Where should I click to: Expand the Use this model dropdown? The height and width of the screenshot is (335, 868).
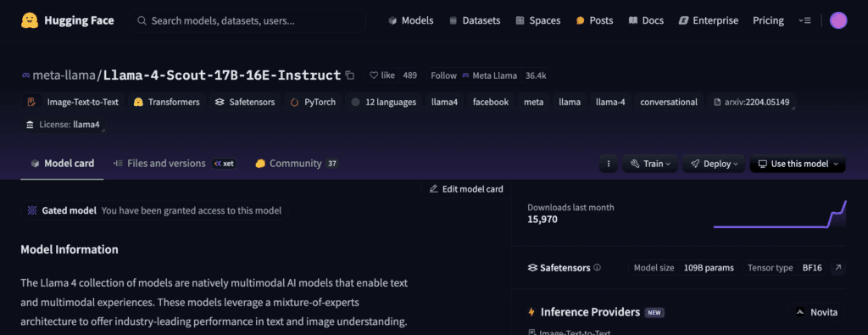pyautogui.click(x=798, y=164)
